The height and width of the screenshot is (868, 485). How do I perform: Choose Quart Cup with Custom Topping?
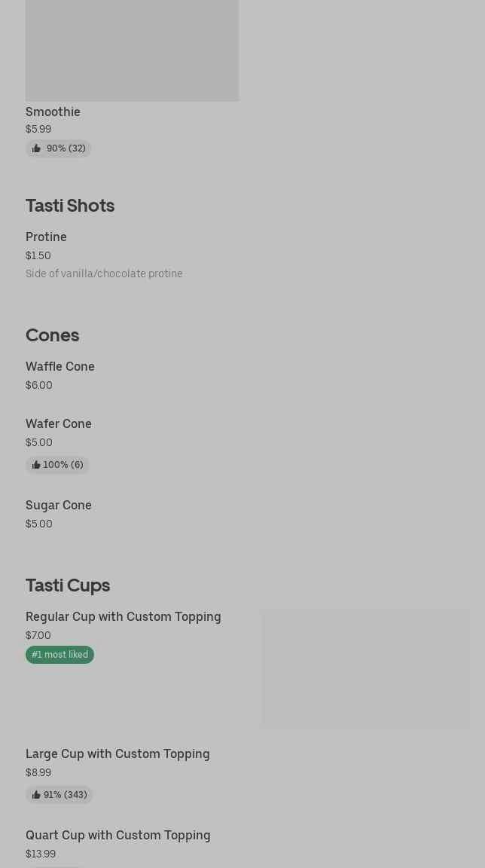[x=118, y=835]
